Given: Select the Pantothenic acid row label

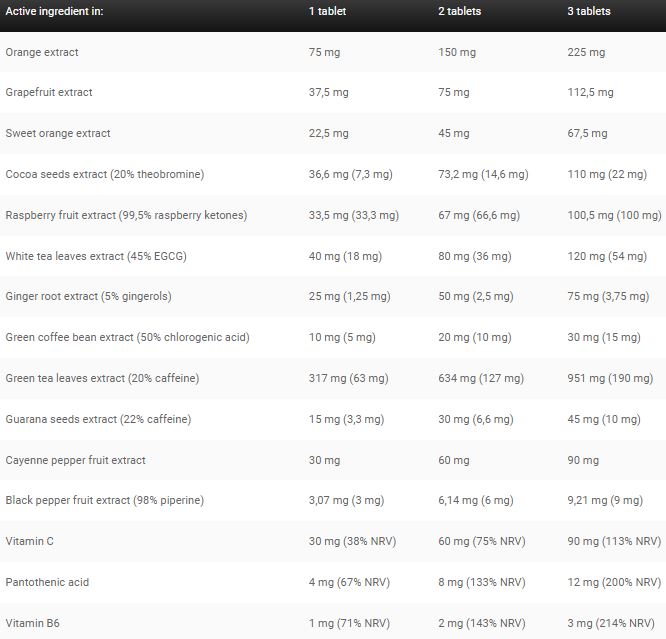Looking at the screenshot, I should pyautogui.click(x=47, y=582).
